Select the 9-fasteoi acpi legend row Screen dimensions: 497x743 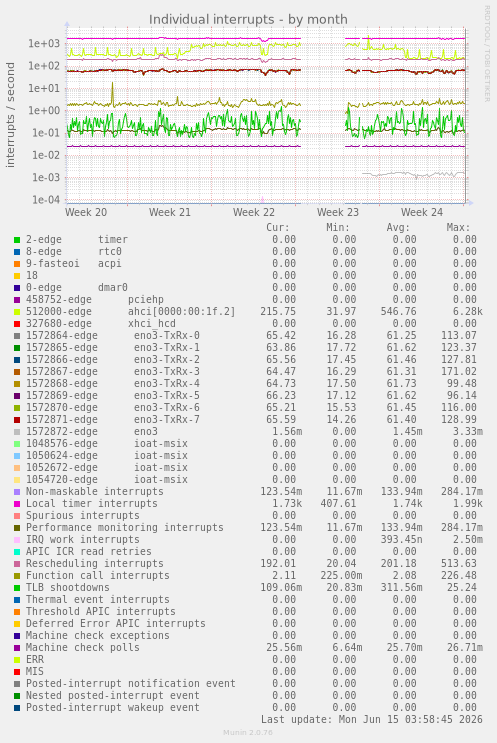pos(245,263)
